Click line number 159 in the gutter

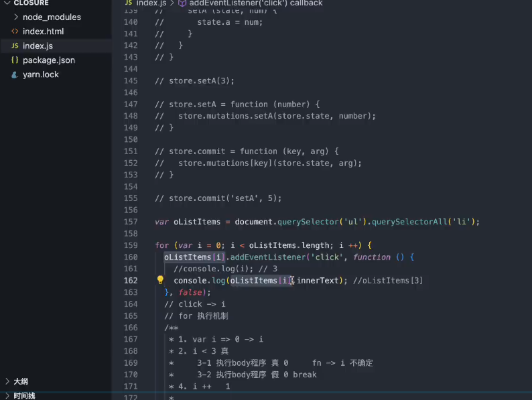(131, 245)
